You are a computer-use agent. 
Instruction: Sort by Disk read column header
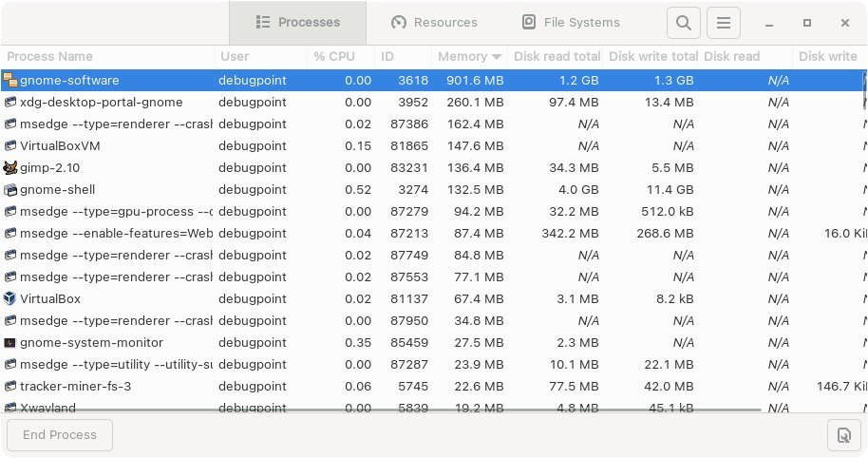(x=745, y=56)
